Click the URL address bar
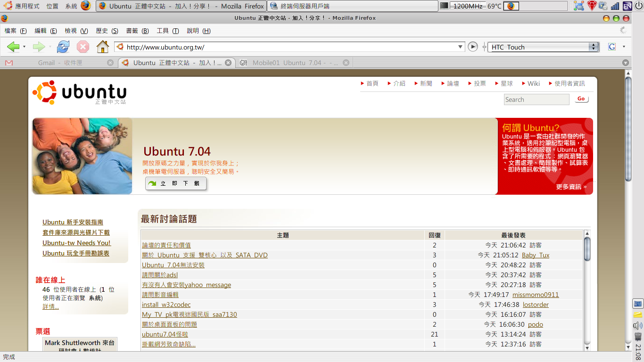The height and width of the screenshot is (362, 644). tap(290, 47)
